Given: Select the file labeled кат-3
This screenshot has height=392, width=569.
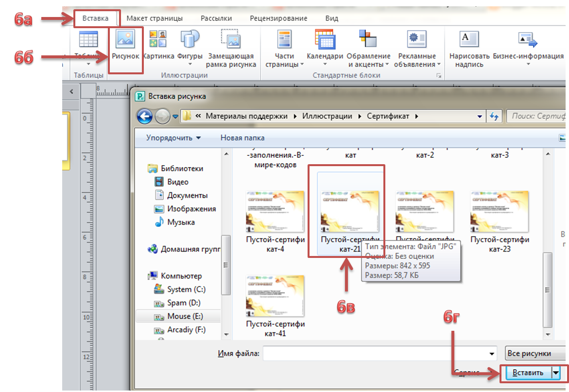Looking at the screenshot, I should click(500, 155).
